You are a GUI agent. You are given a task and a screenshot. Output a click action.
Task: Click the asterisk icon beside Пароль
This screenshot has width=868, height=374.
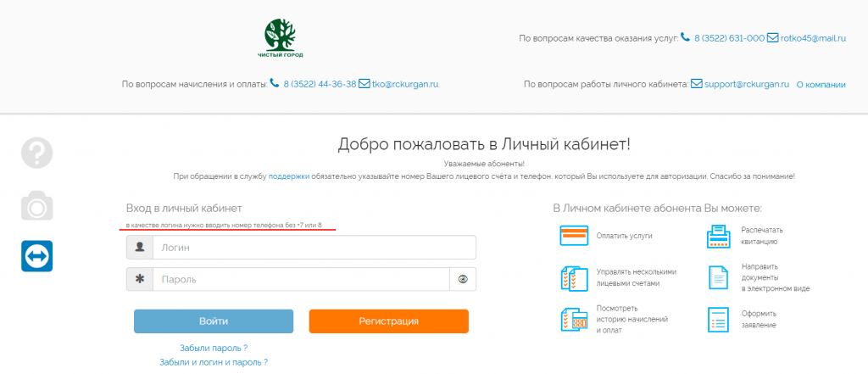click(x=140, y=279)
